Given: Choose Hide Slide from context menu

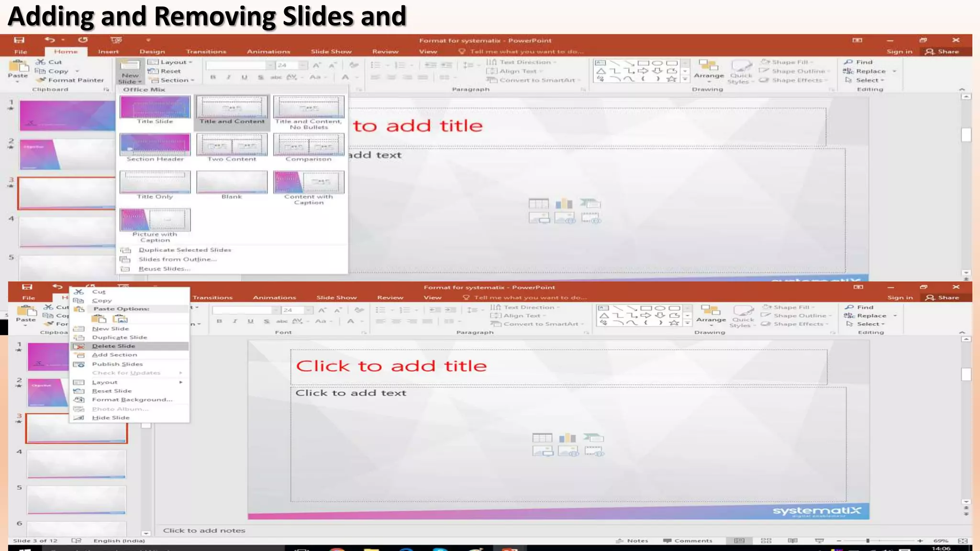Looking at the screenshot, I should pos(130,418).
